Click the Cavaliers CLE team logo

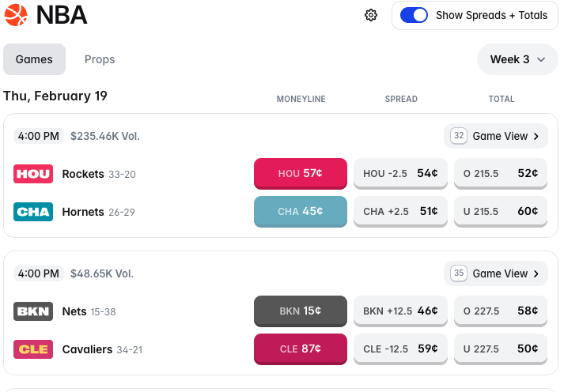33,349
